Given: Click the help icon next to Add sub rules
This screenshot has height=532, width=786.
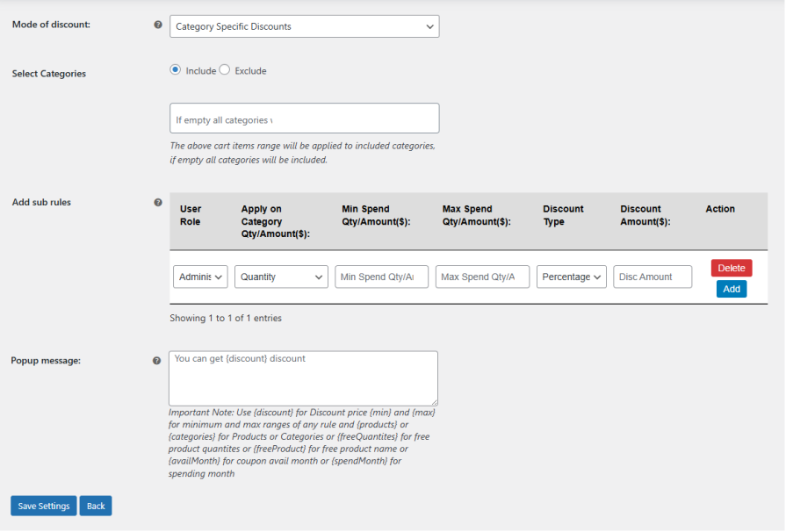Looking at the screenshot, I should click(158, 201).
